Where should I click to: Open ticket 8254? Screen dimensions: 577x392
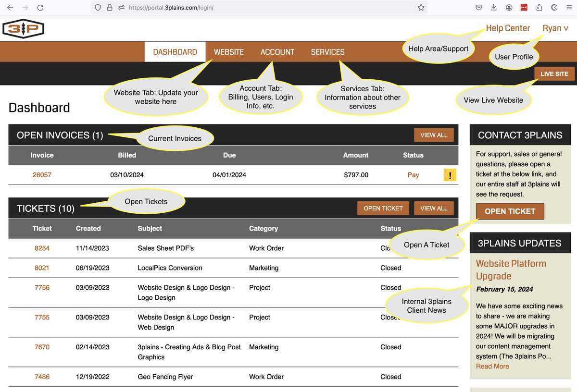pos(42,248)
